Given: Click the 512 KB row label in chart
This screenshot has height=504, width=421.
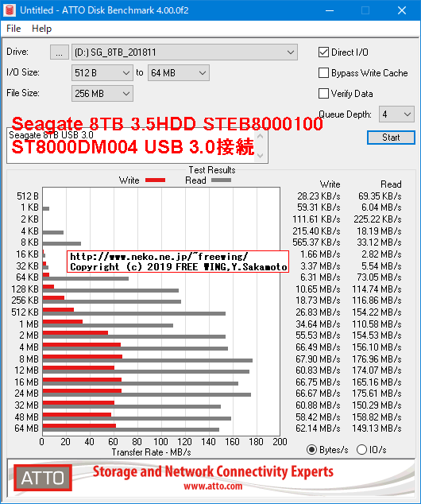Looking at the screenshot, I should coord(25,312).
